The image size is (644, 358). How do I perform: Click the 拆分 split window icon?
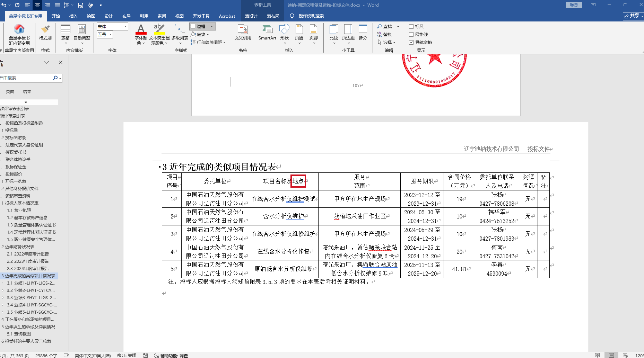pyautogui.click(x=363, y=32)
